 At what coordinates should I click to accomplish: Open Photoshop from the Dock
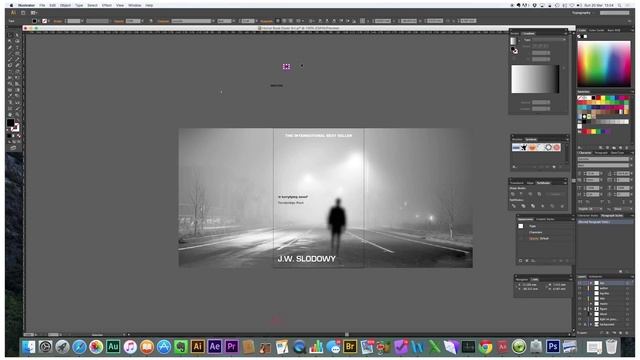pos(553,347)
